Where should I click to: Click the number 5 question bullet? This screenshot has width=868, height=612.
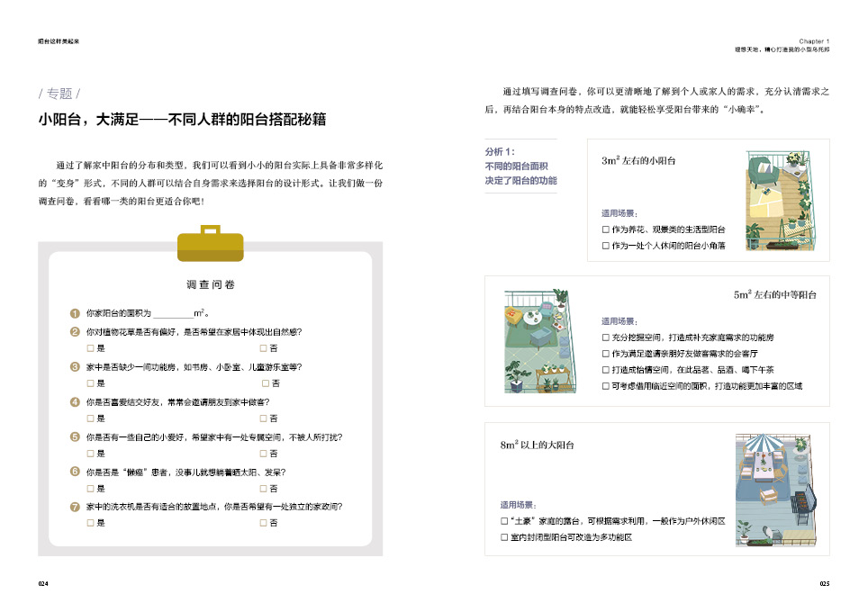pyautogui.click(x=76, y=437)
